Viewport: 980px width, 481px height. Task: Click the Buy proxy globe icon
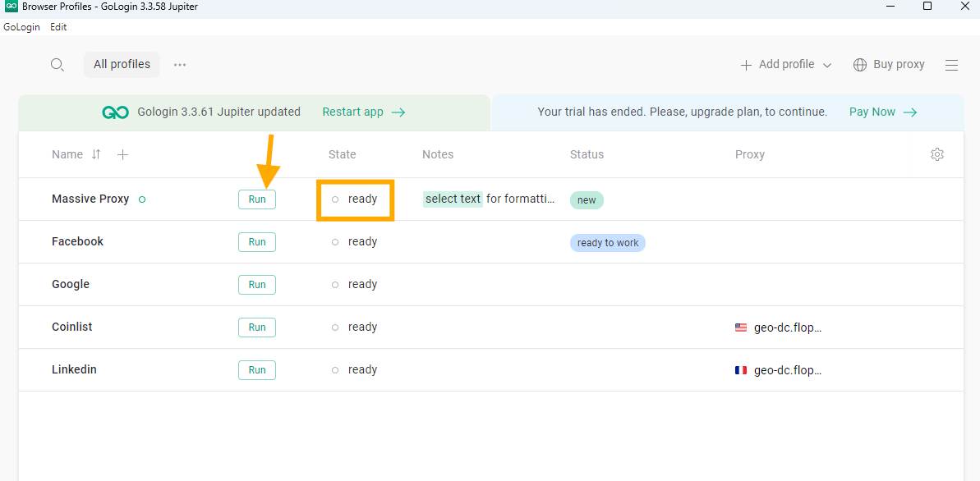(x=860, y=64)
